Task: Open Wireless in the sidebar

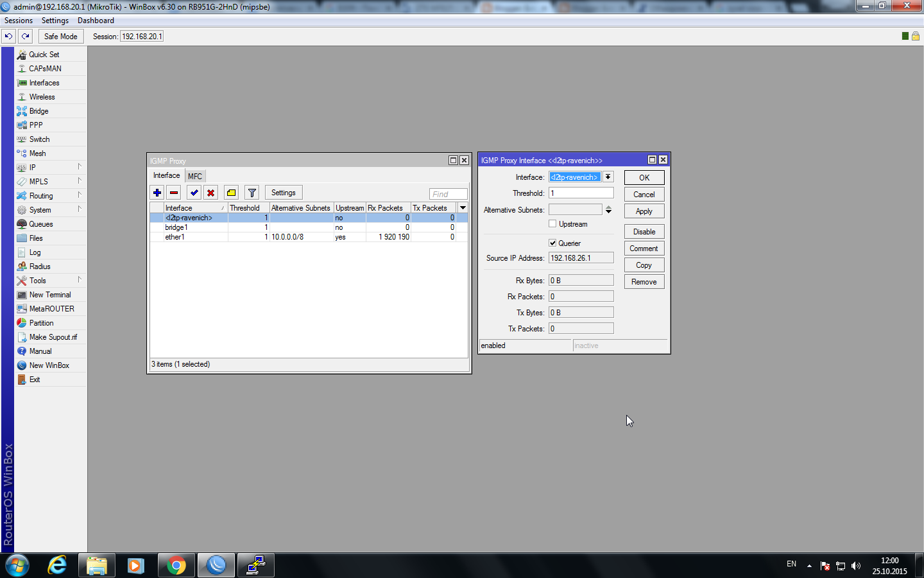Action: click(51, 97)
